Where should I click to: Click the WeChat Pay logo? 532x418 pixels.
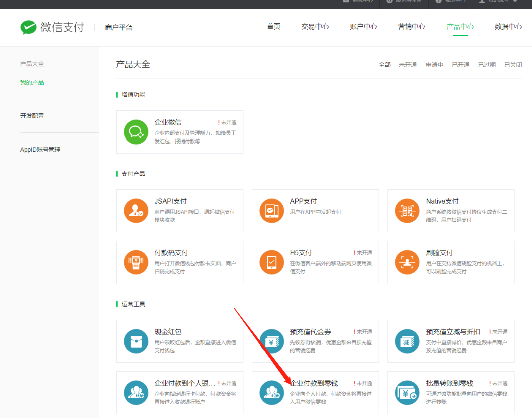[52, 27]
